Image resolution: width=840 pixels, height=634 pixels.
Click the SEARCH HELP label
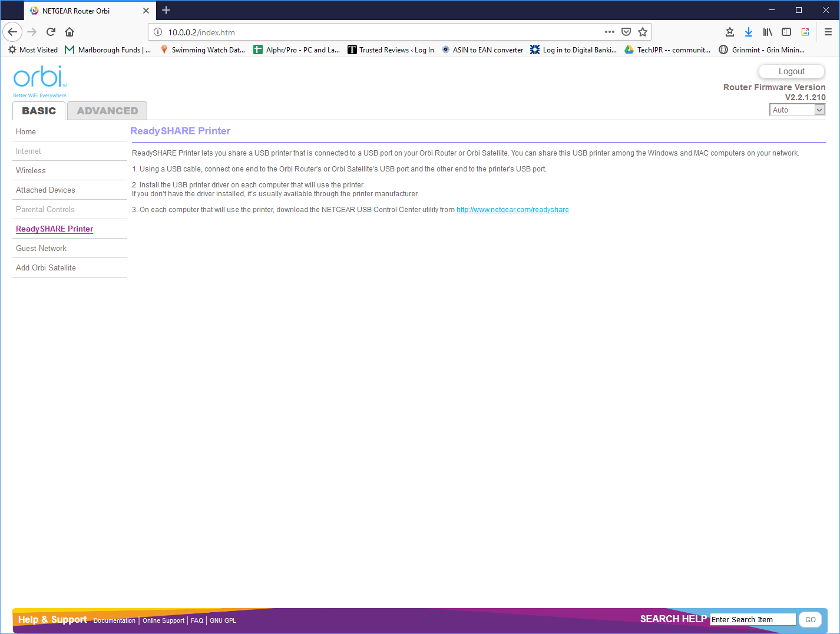(673, 619)
